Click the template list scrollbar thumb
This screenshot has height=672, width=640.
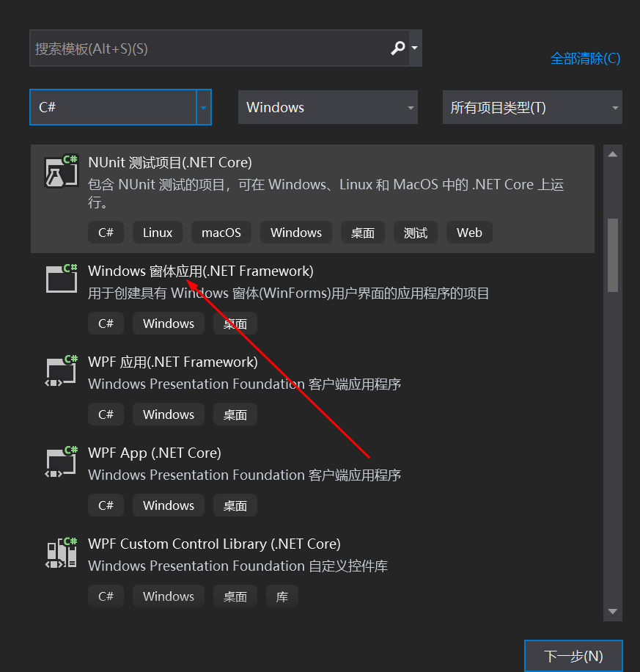click(x=613, y=255)
